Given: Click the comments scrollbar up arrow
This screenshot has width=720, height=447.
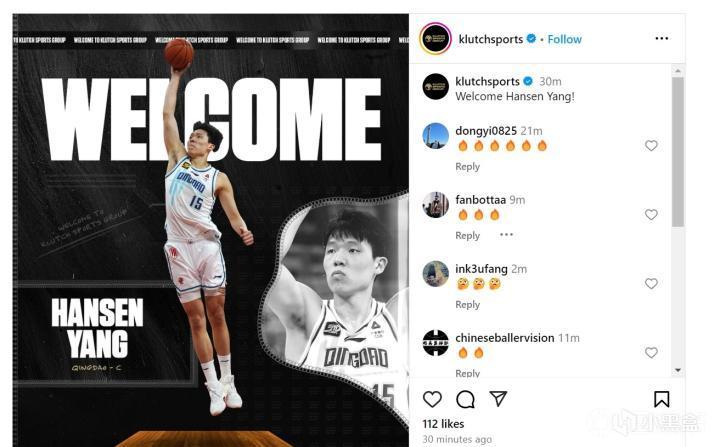Looking at the screenshot, I should [678, 71].
